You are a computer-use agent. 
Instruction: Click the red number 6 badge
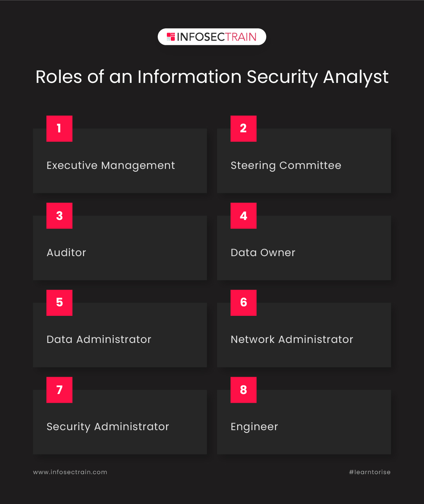coord(243,302)
